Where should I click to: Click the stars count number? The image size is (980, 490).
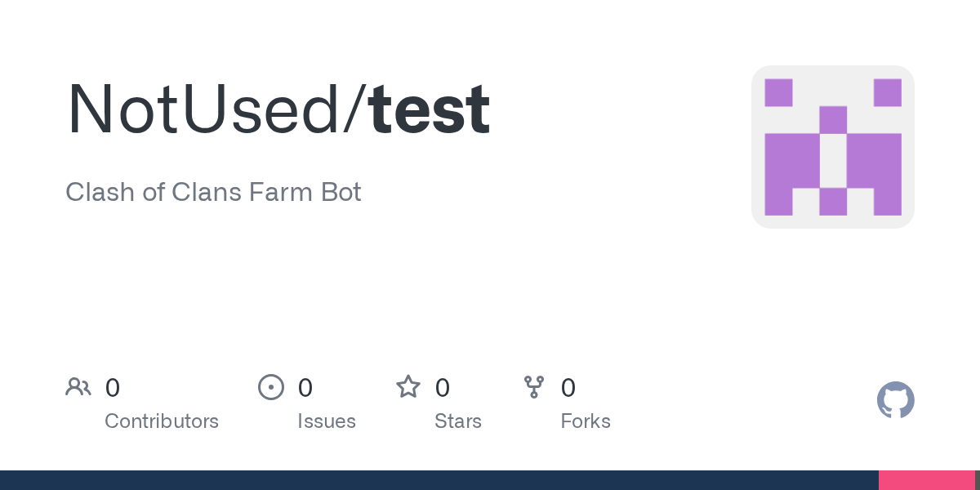click(443, 388)
